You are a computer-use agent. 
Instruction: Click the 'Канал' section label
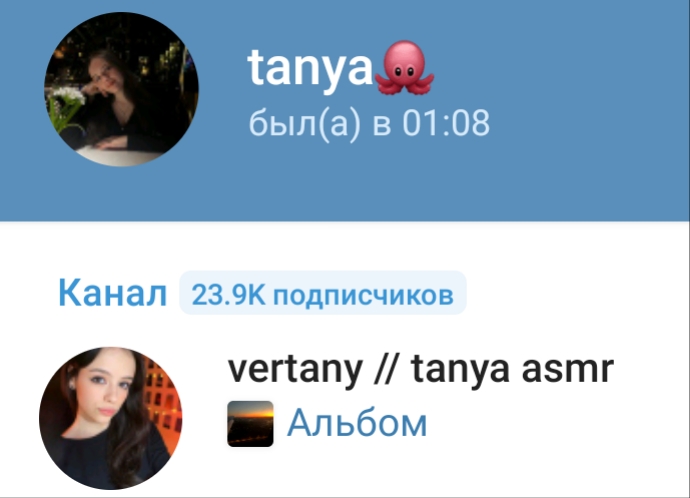pyautogui.click(x=113, y=293)
